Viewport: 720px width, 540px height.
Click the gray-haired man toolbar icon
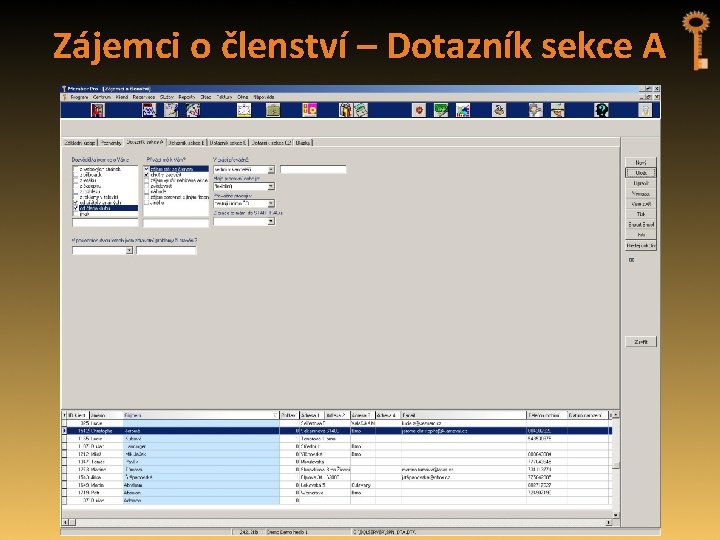pos(535,110)
